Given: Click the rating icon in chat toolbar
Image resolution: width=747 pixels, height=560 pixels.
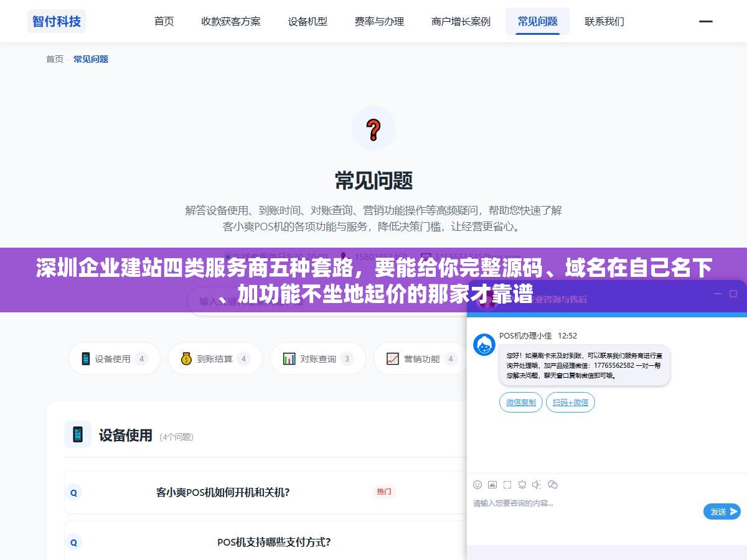Looking at the screenshot, I should pyautogui.click(x=522, y=485).
